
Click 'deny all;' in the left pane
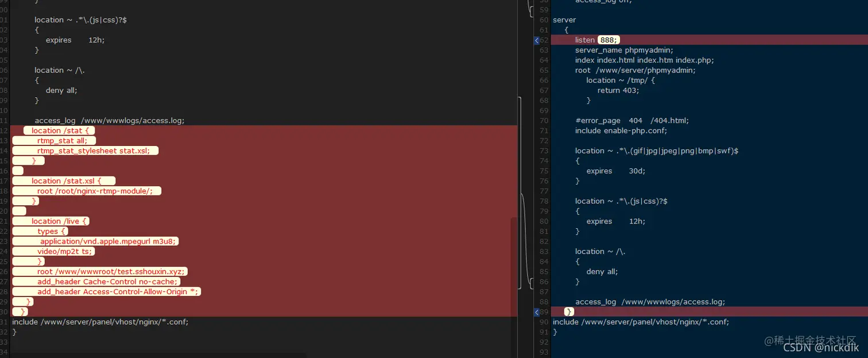[x=61, y=90]
